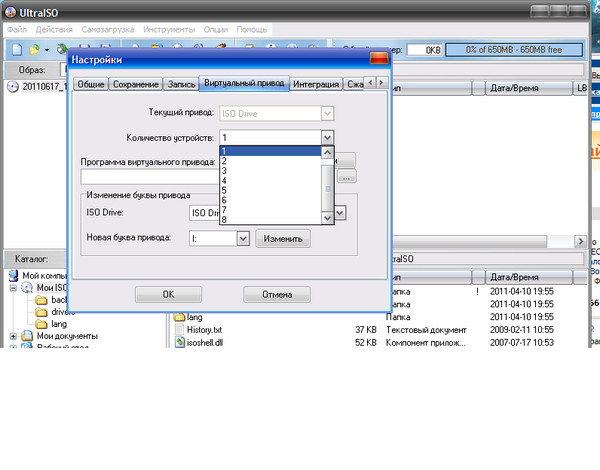Select 8 in the device count list
Viewport: 600px width, 470px height.
point(271,219)
